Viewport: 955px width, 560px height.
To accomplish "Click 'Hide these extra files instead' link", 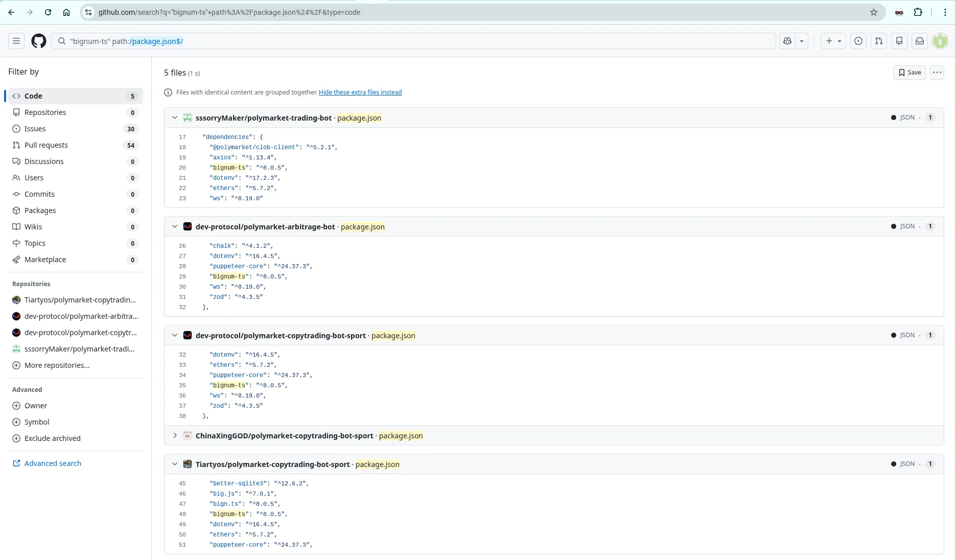I will pyautogui.click(x=360, y=92).
